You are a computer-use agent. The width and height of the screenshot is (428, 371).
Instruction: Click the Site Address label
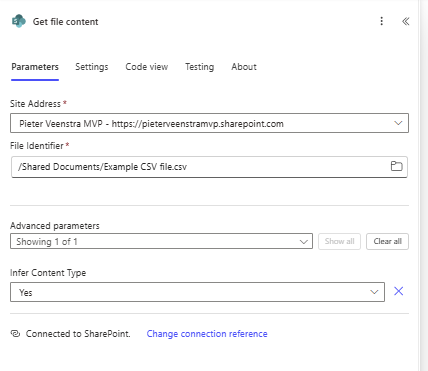tap(35, 104)
